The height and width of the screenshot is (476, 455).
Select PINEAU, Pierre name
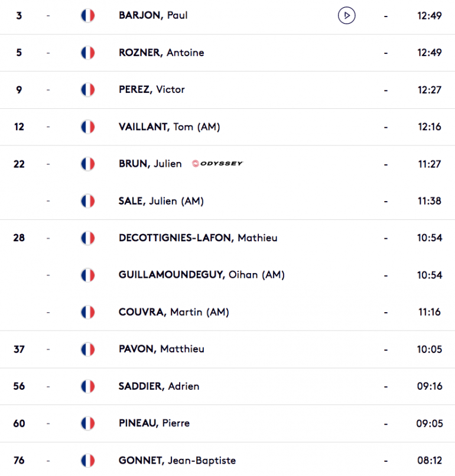point(154,423)
